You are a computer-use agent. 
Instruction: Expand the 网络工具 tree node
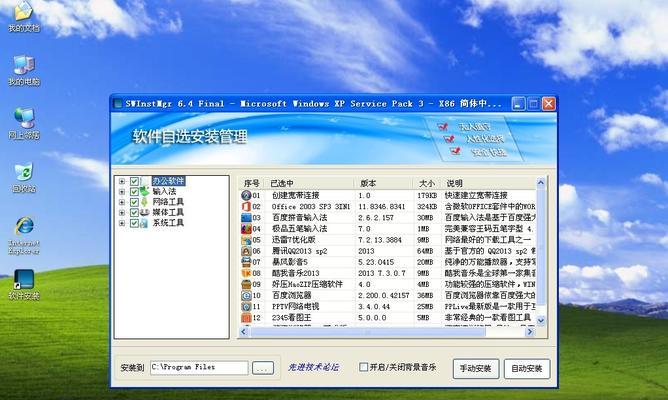pyautogui.click(x=122, y=202)
